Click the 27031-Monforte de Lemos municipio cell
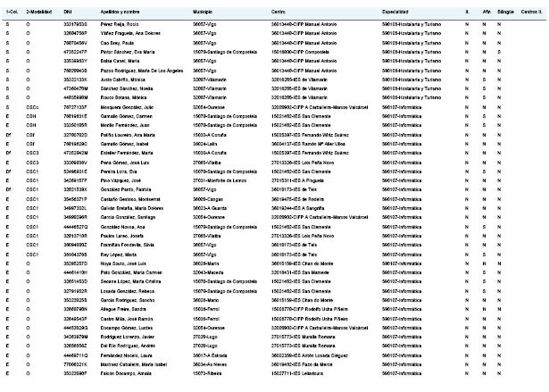 click(x=220, y=180)
